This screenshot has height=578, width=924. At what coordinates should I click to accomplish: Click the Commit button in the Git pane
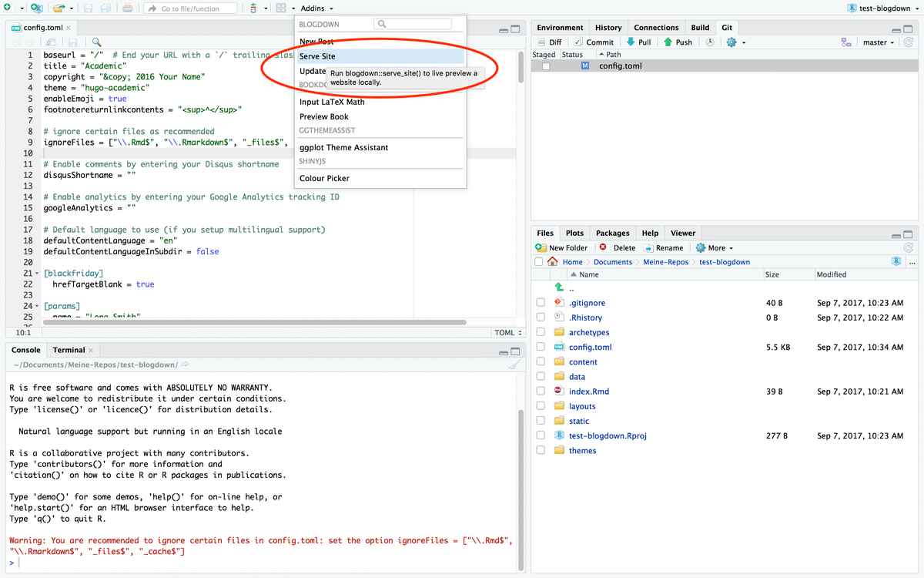click(x=593, y=42)
